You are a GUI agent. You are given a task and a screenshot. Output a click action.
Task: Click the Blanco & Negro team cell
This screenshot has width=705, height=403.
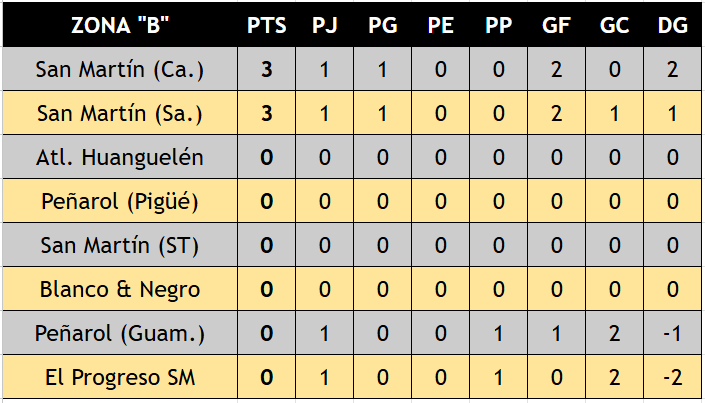point(119,289)
